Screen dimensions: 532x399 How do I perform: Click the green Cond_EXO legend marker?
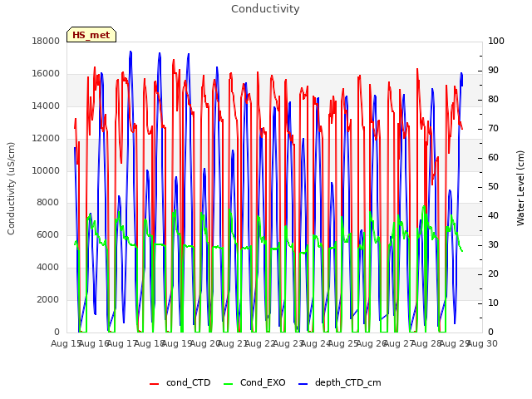point(229,384)
